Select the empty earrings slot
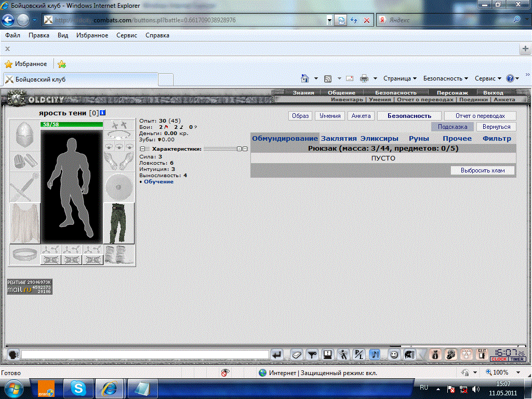The height and width of the screenshot is (399, 532). point(119,125)
